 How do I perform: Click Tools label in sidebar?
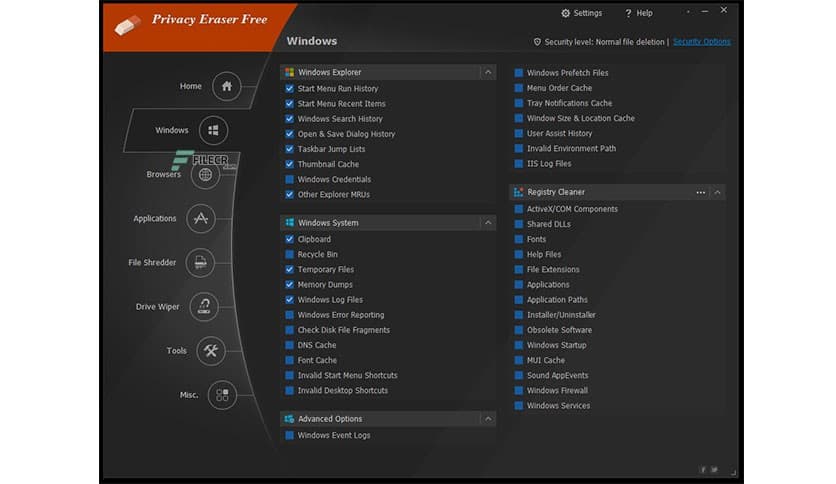click(176, 351)
